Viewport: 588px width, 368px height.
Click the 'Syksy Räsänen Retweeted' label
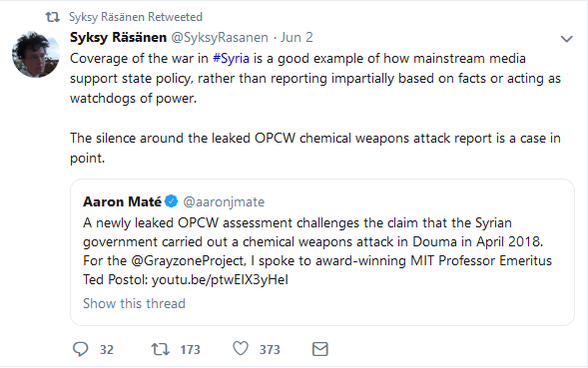[136, 17]
